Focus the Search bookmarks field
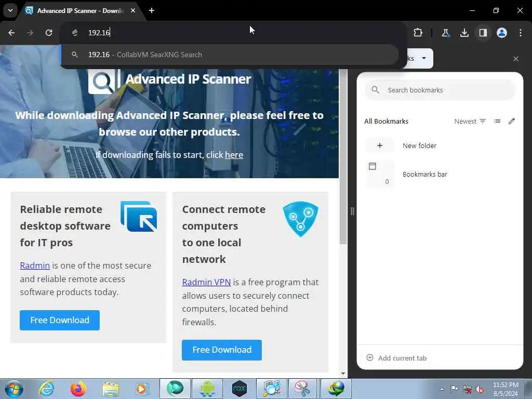 [440, 90]
